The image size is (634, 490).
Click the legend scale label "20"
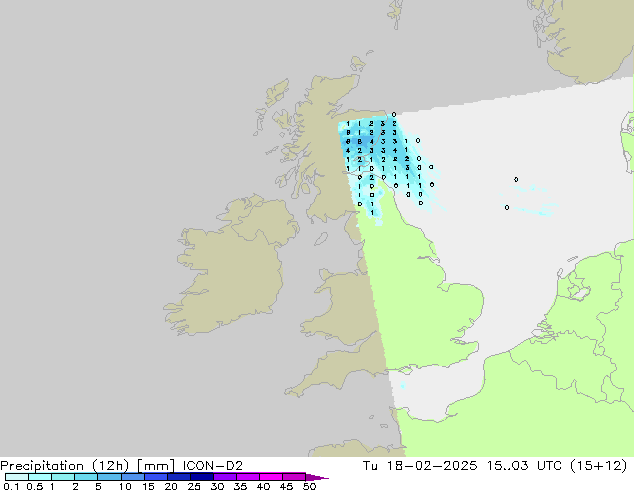tap(171, 486)
